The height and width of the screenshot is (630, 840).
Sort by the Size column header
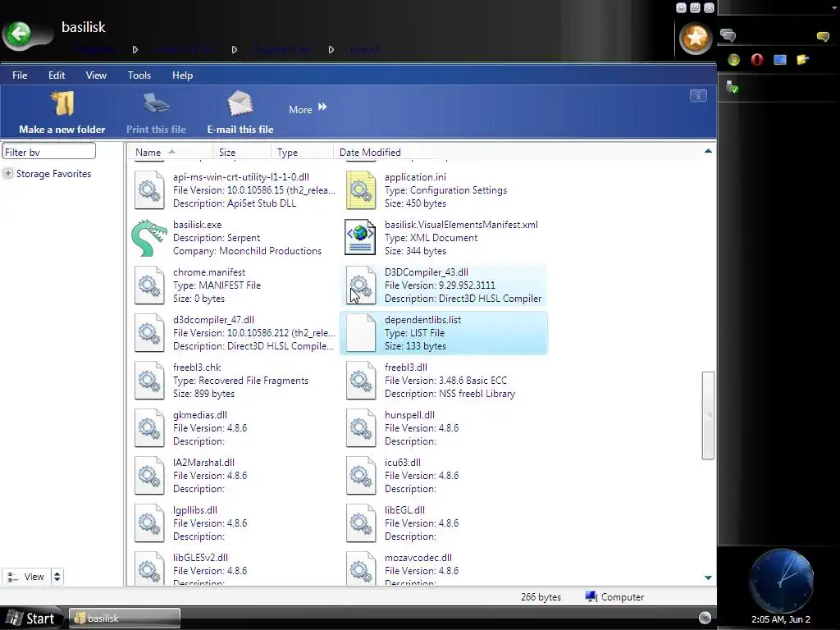pos(242,152)
